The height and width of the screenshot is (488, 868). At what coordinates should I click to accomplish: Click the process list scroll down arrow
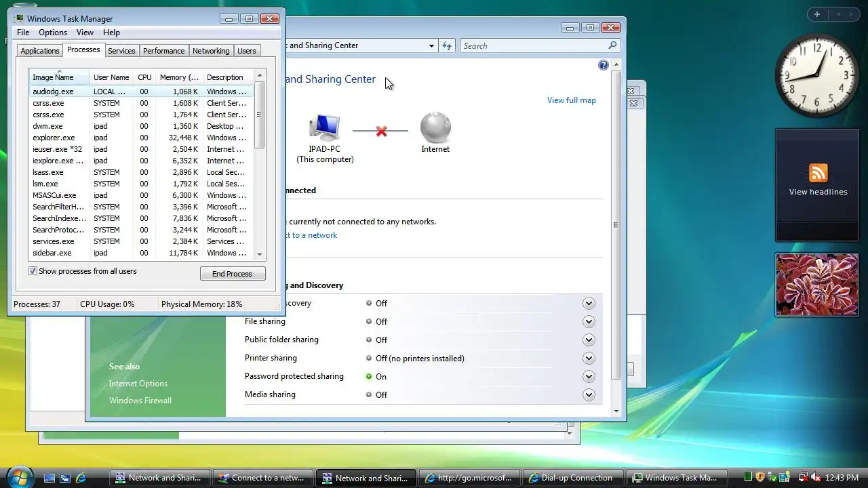(x=259, y=254)
